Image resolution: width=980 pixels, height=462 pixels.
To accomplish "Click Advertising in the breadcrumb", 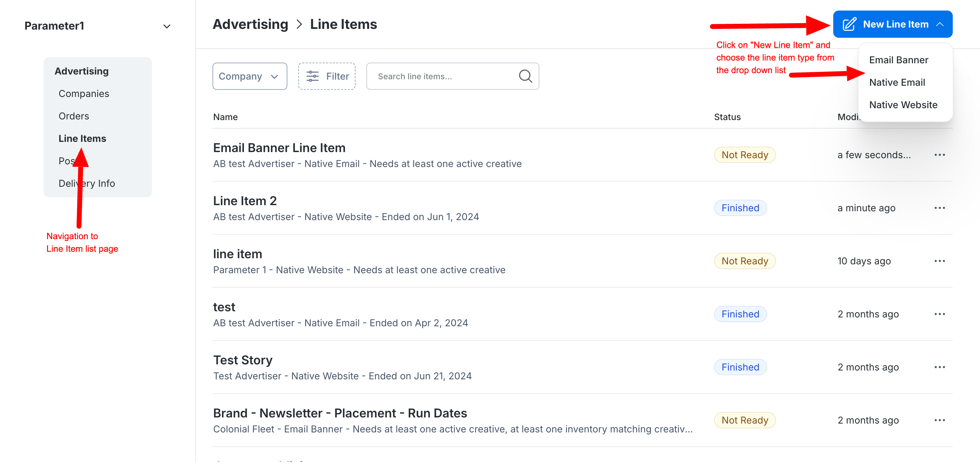I will coord(250,24).
